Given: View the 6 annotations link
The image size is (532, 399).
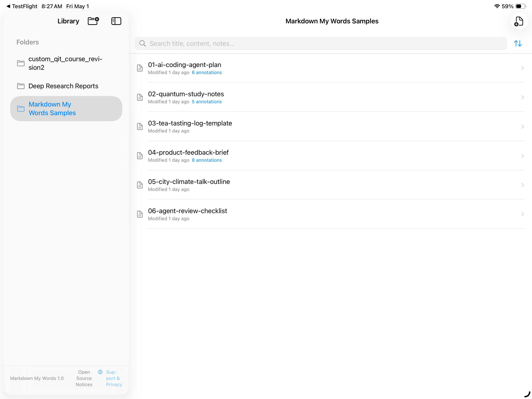Looking at the screenshot, I should (x=207, y=72).
